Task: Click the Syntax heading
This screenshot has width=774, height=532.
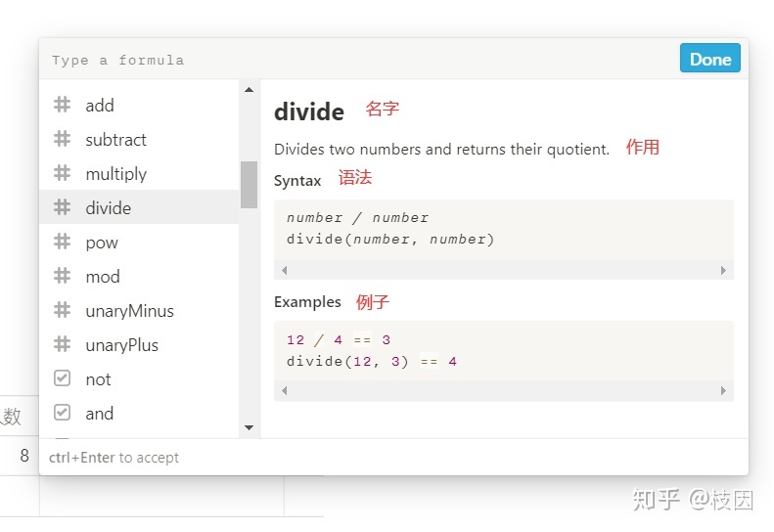Action: tap(297, 181)
